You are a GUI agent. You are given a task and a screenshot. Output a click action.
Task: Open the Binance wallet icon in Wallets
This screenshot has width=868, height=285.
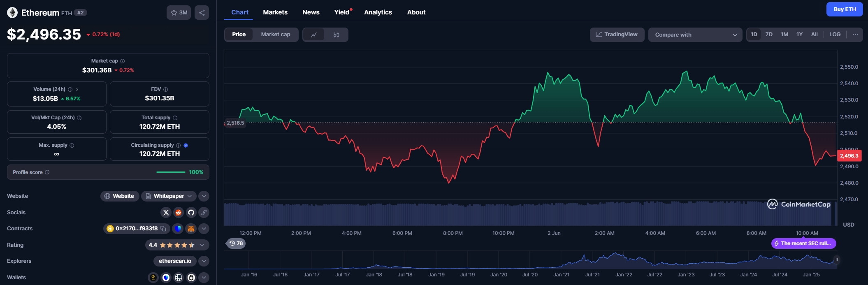[x=153, y=278]
